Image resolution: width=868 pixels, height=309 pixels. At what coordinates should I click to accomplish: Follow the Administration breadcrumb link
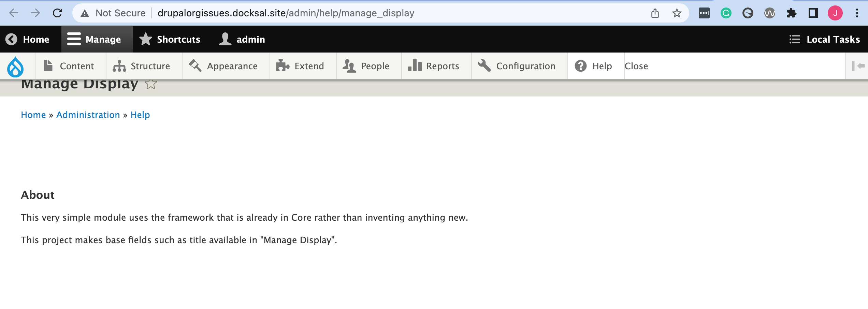[x=88, y=115]
